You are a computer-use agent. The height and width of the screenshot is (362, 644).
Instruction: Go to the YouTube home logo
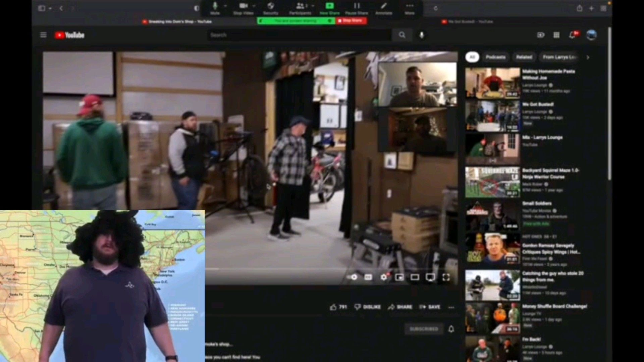point(70,35)
